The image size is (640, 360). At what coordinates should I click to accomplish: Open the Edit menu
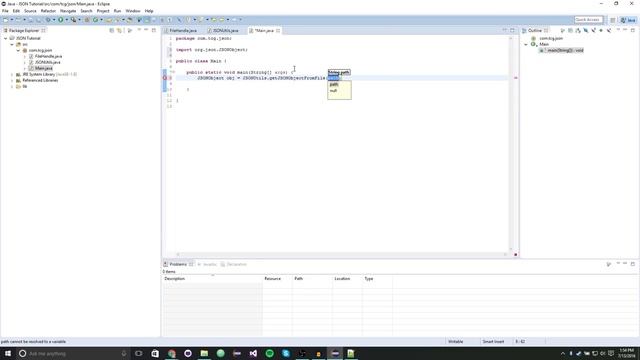pos(16,11)
